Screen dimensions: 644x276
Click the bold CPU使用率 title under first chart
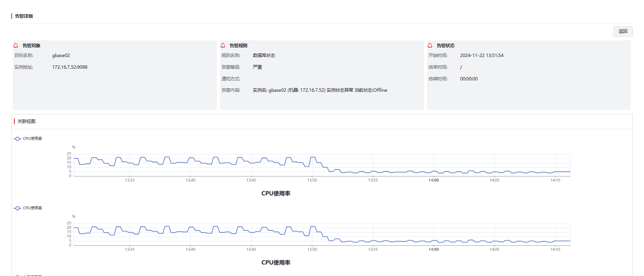click(x=276, y=194)
